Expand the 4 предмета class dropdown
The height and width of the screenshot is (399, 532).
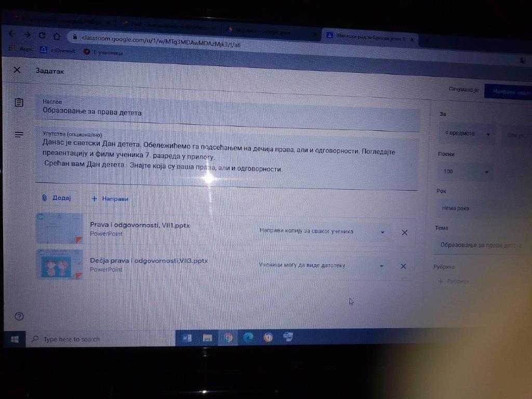467,134
